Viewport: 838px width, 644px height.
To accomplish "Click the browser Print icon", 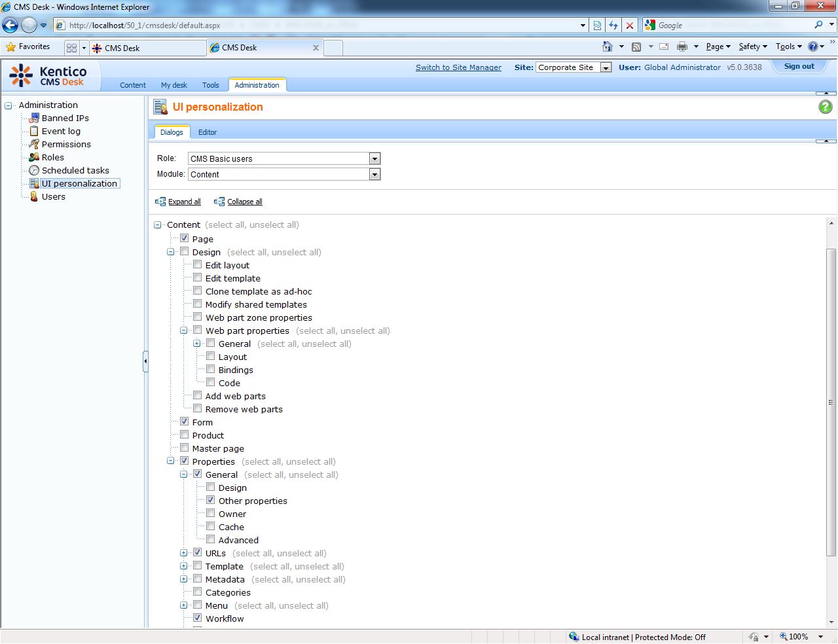I will tap(682, 46).
